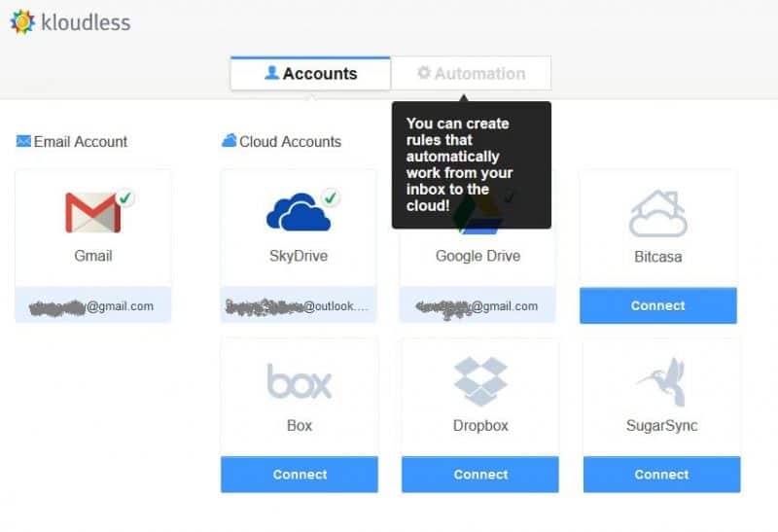Click the Gmail account email address
The image size is (778, 532).
coord(92,306)
